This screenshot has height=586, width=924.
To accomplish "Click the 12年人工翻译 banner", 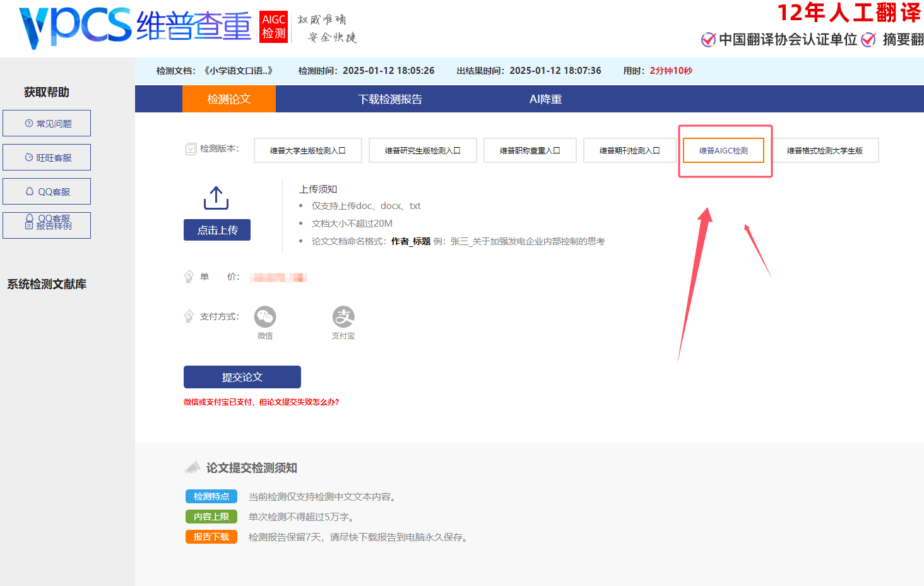I will pyautogui.click(x=850, y=13).
